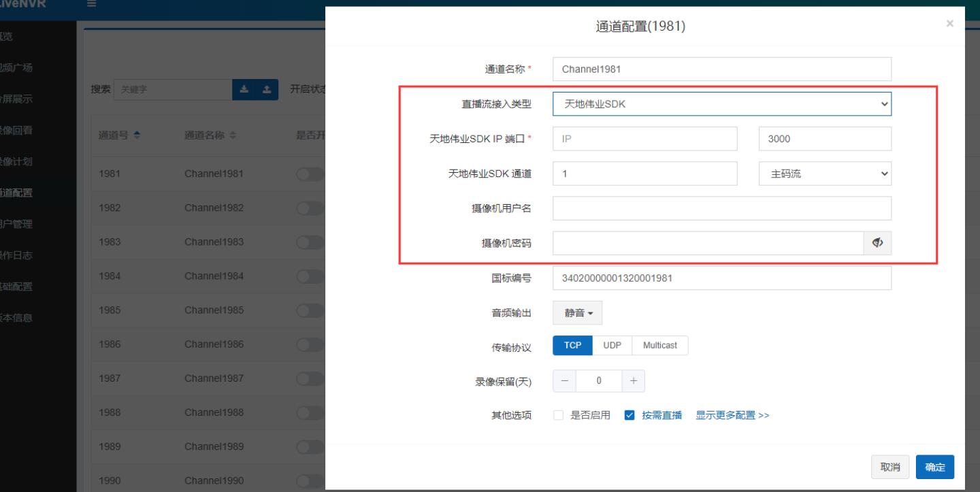The width and height of the screenshot is (980, 492).
Task: Click the port field showing 3000
Action: tap(825, 139)
